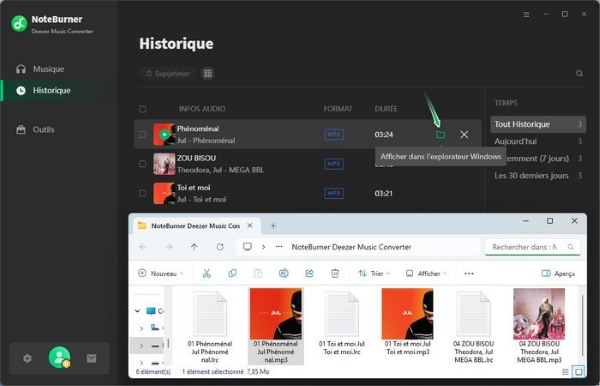Viewport: 600px width, 386px height.
Task: Collapse the This PC tree node
Action: (137, 311)
